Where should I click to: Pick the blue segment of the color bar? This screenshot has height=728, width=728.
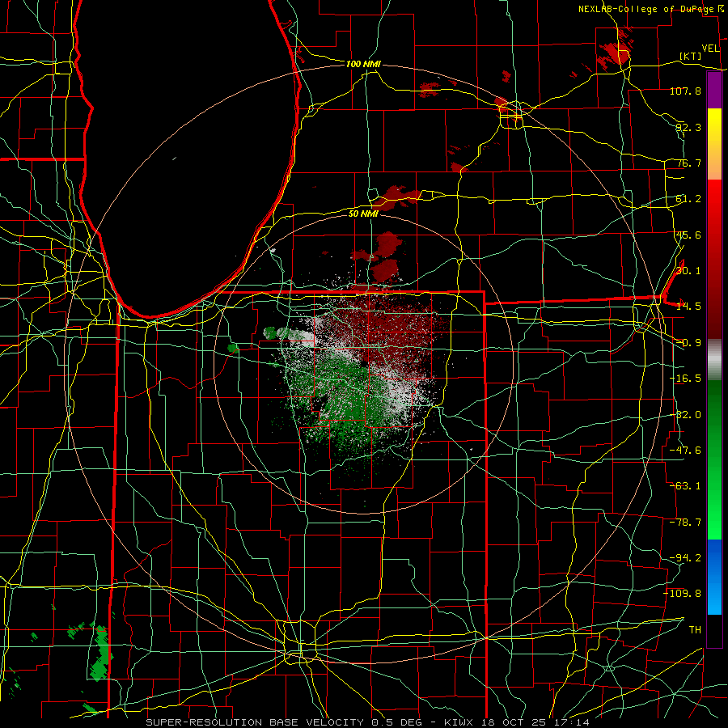tap(714, 577)
